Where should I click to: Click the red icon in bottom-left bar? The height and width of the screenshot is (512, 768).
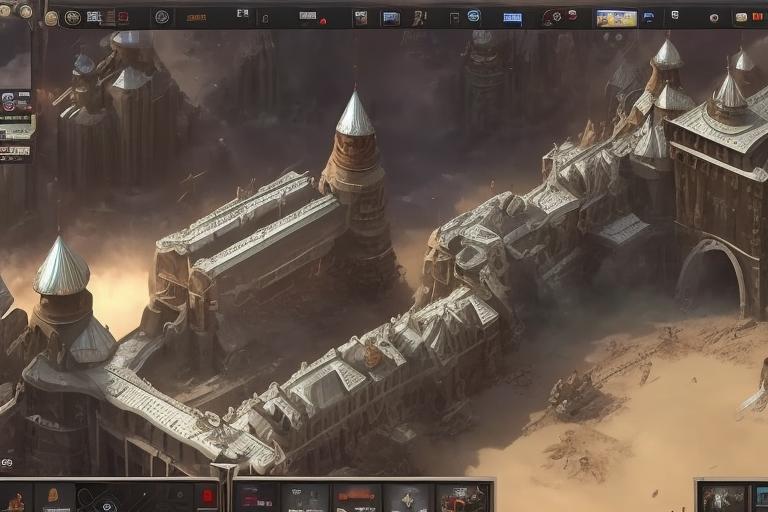tap(208, 497)
